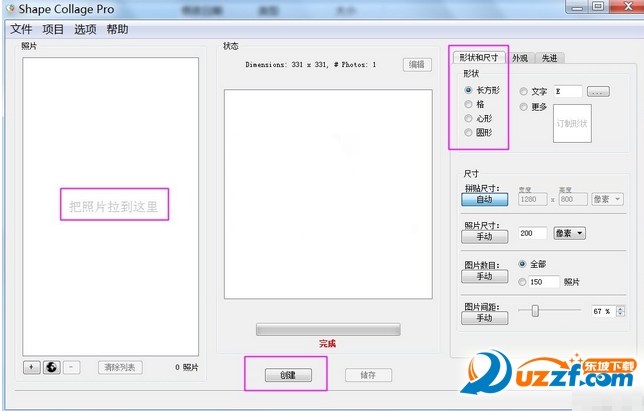This screenshot has height=411, width=644.
Task: Click the 把照片拉到这里 photo list area
Action: coord(110,207)
